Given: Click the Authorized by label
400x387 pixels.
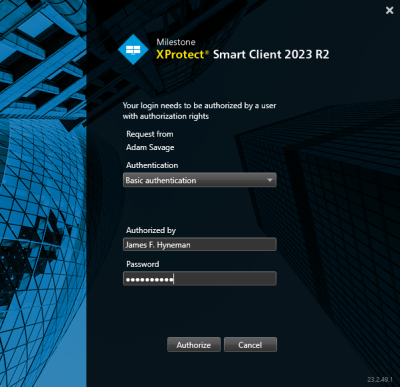Looking at the screenshot, I should click(x=151, y=230).
